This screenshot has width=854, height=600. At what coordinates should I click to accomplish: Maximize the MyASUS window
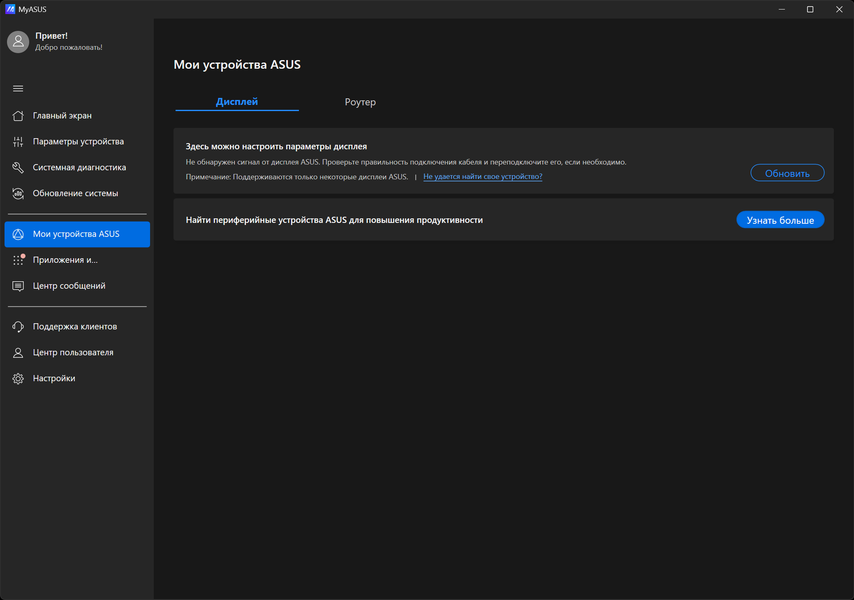(x=810, y=9)
